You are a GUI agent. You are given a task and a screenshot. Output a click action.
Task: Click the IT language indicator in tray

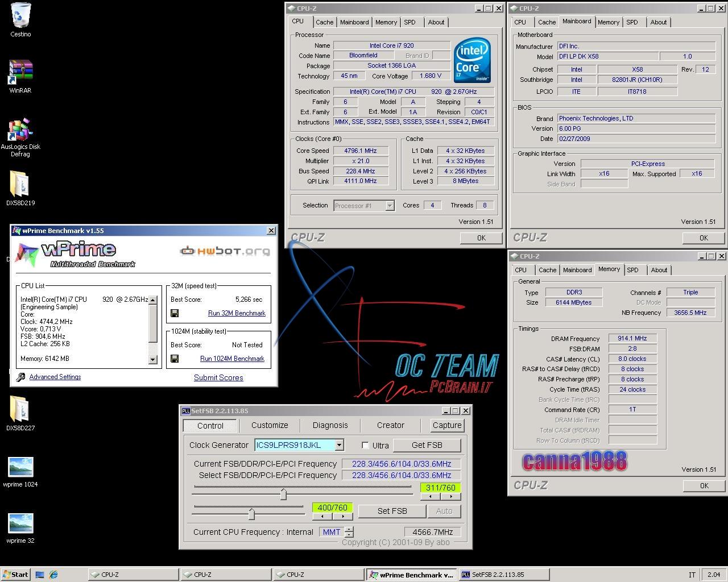[692, 575]
